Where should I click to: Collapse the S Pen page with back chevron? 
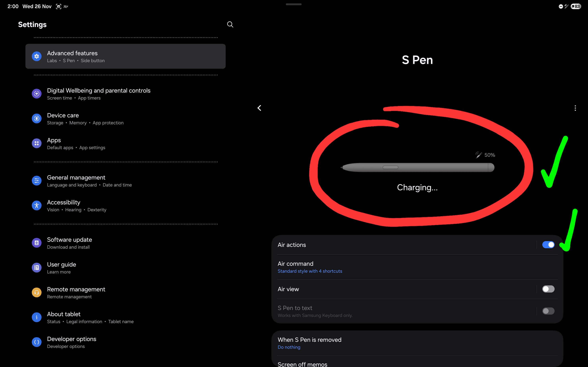pos(259,108)
